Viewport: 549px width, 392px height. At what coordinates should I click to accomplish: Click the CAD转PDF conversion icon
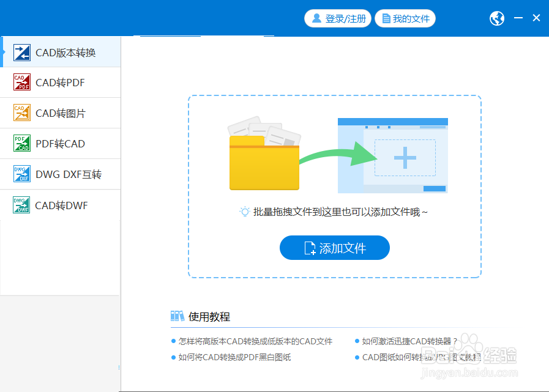pyautogui.click(x=21, y=83)
